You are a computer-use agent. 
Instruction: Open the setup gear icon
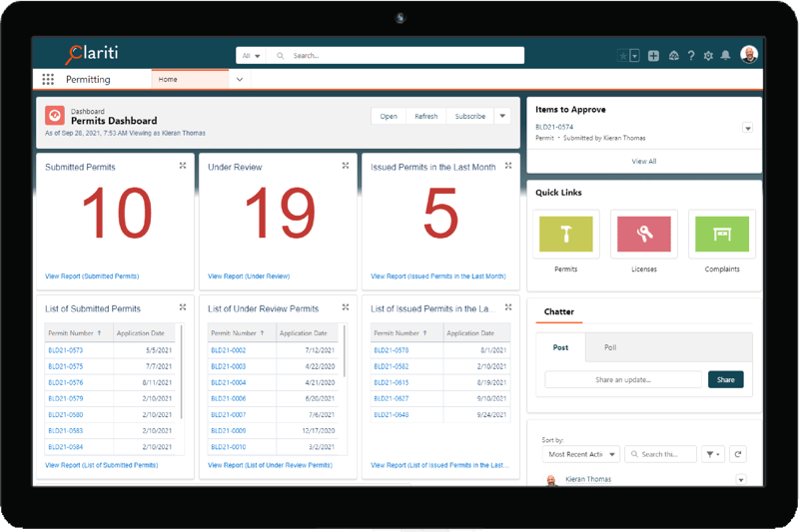(708, 56)
